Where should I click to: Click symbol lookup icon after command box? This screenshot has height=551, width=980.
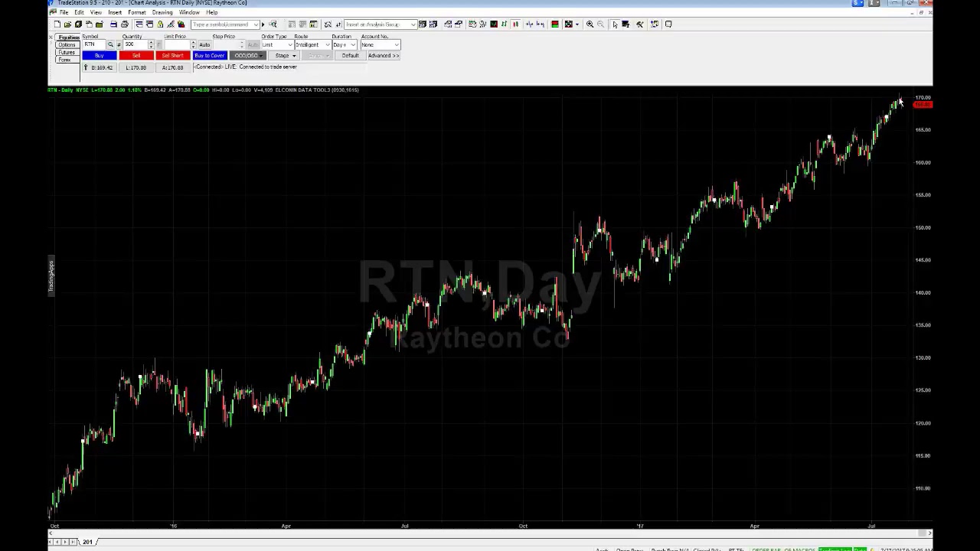[x=273, y=24]
